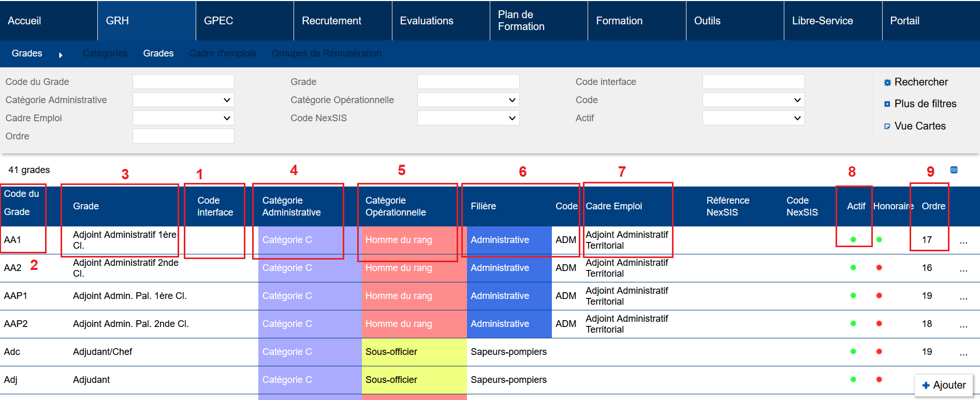Expand the Catégorie Administrative dropdown
The width and height of the screenshot is (980, 400).
[183, 100]
